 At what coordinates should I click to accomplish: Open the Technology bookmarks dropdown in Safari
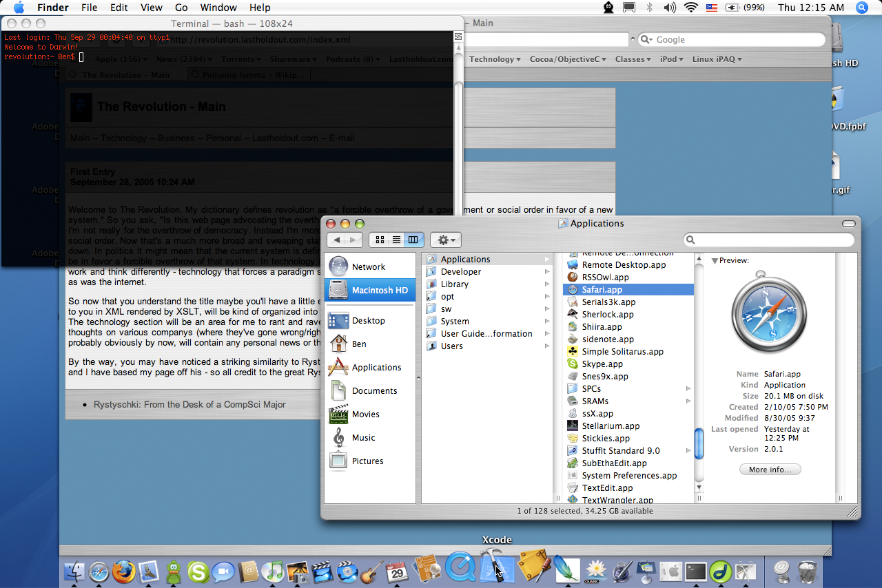point(495,59)
